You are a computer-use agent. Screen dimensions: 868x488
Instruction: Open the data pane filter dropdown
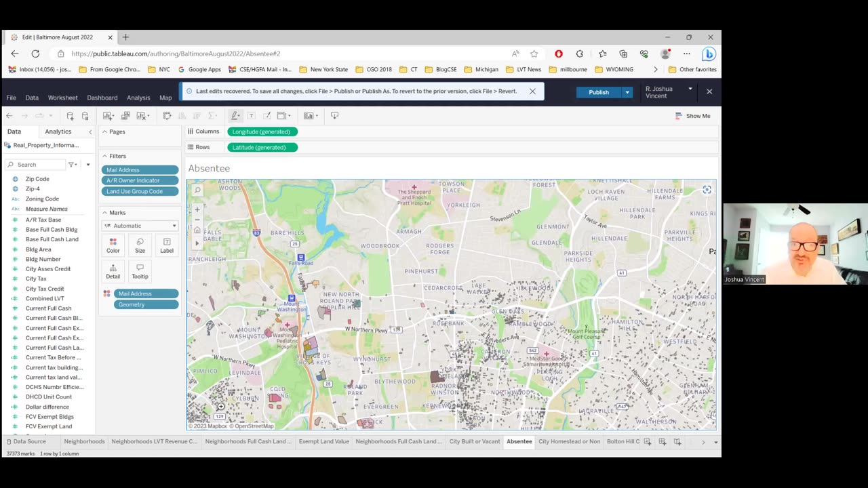[x=73, y=165]
